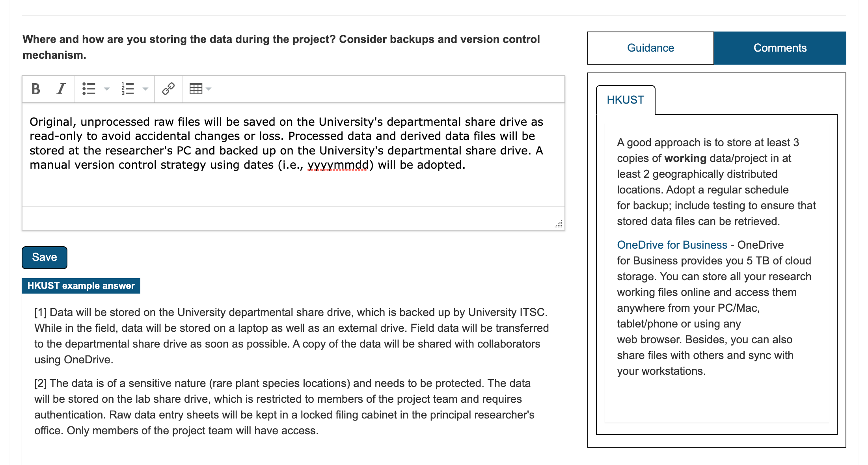Click example answer paragraph [1] text
The height and width of the screenshot is (465, 868).
291,336
